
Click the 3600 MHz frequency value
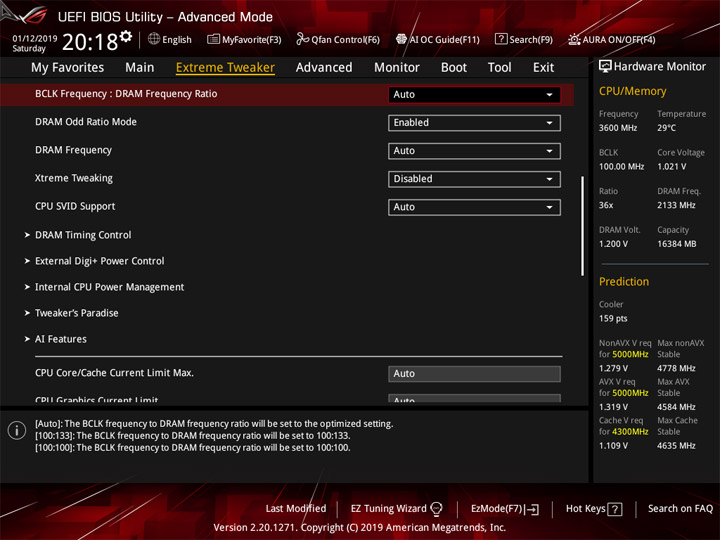pyautogui.click(x=618, y=128)
